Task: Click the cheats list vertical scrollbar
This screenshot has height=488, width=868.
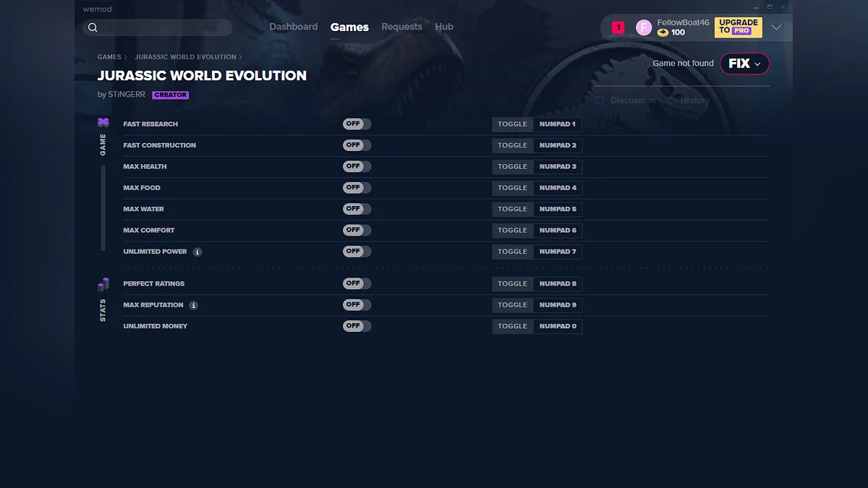Action: pos(103,208)
